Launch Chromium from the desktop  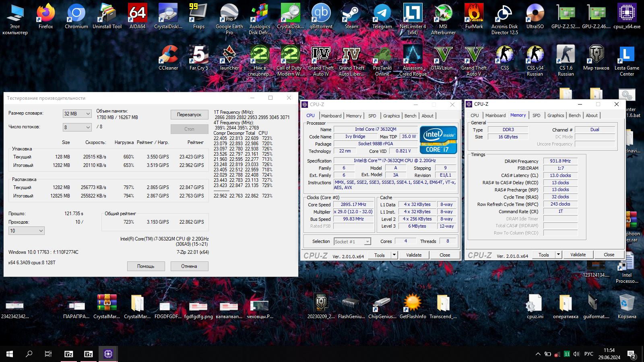coord(76,16)
